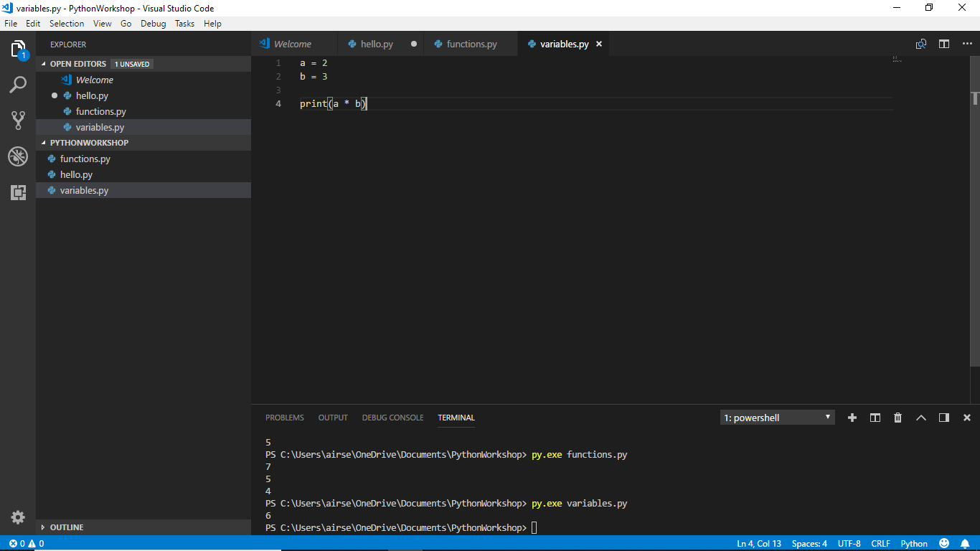Open the Extensions view
Image resolution: width=980 pixels, height=551 pixels.
point(18,192)
